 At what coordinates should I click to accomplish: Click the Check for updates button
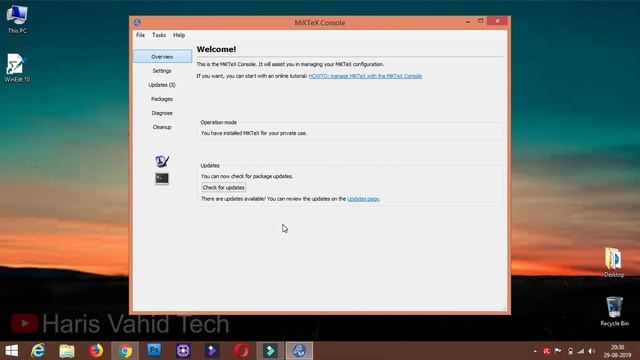223,187
